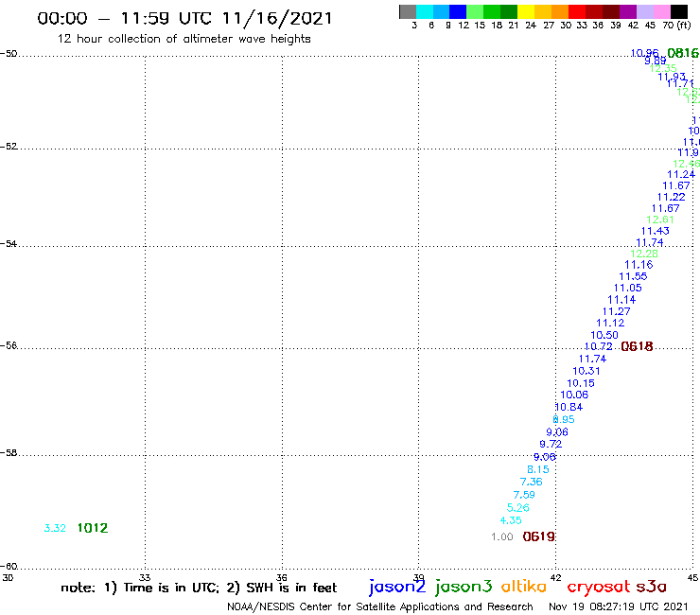Image resolution: width=700 pixels, height=615 pixels.
Task: Select the 11.14 wave height reading
Action: coord(621,300)
